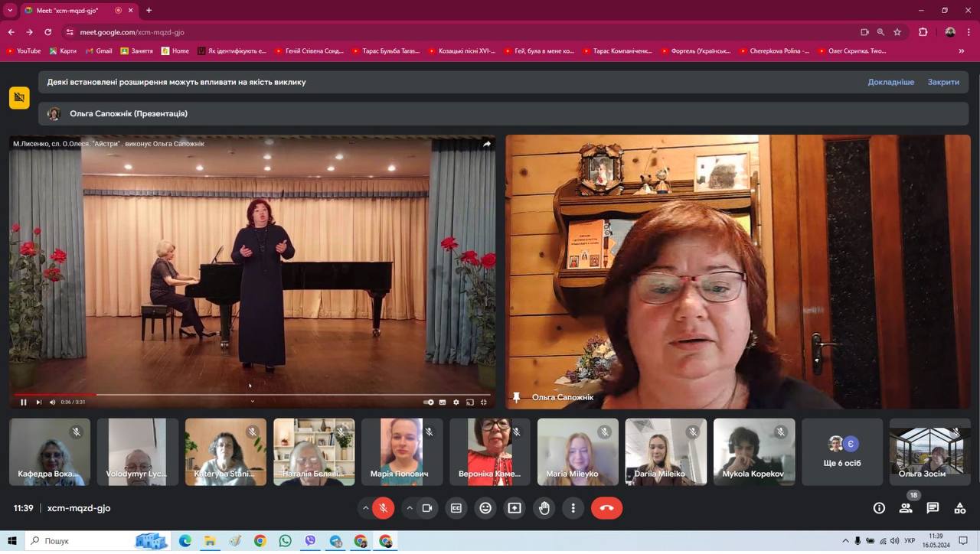Toggle YouTube subtitles button
Image resolution: width=980 pixels, height=554 pixels.
(x=443, y=402)
